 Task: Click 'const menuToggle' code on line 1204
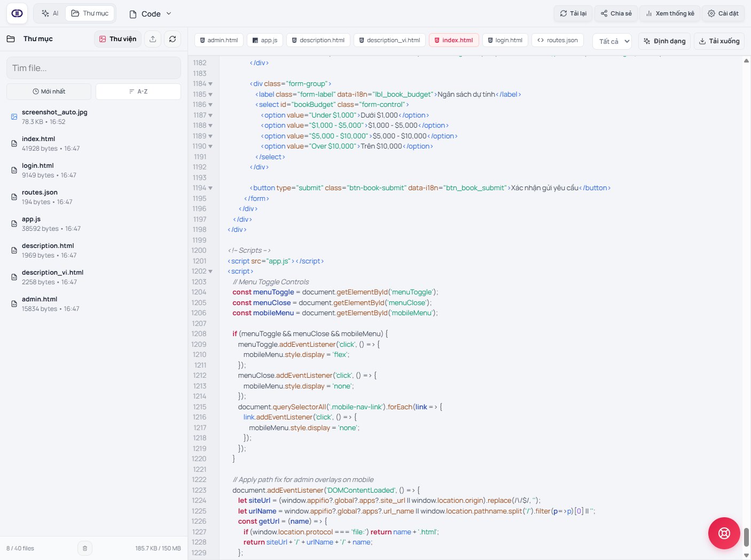click(263, 292)
